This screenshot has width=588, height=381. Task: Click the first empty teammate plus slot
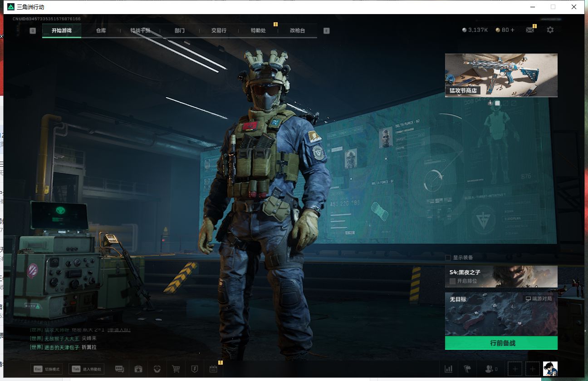point(515,369)
